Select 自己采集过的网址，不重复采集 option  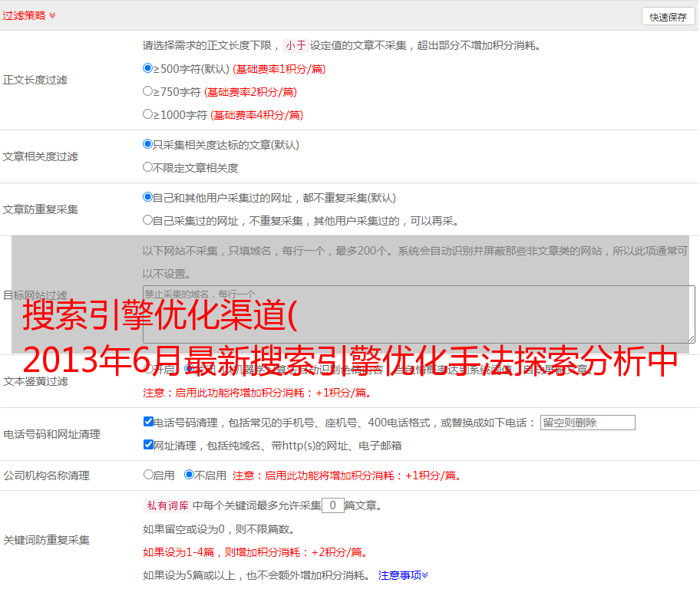tap(147, 219)
